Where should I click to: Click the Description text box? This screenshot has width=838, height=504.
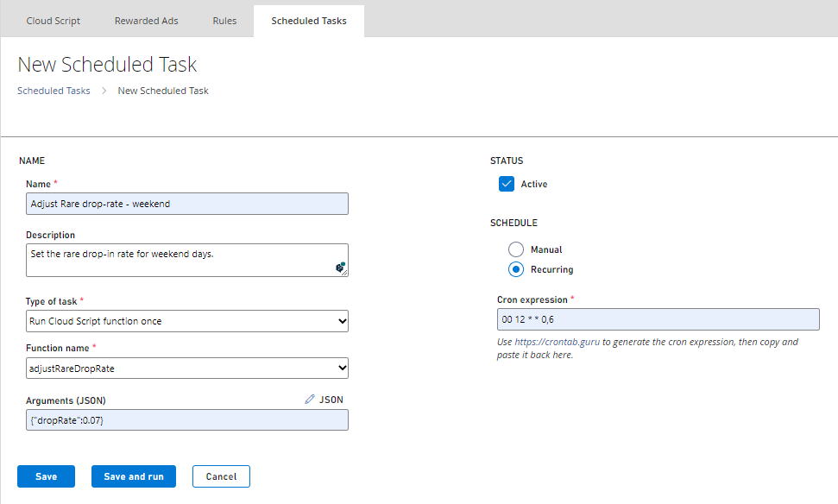coord(186,259)
